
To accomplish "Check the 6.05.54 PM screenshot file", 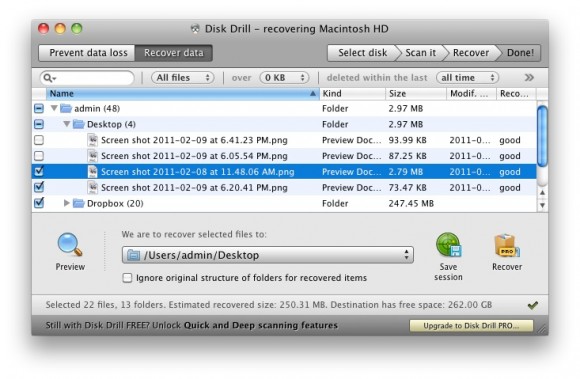I will coord(39,156).
